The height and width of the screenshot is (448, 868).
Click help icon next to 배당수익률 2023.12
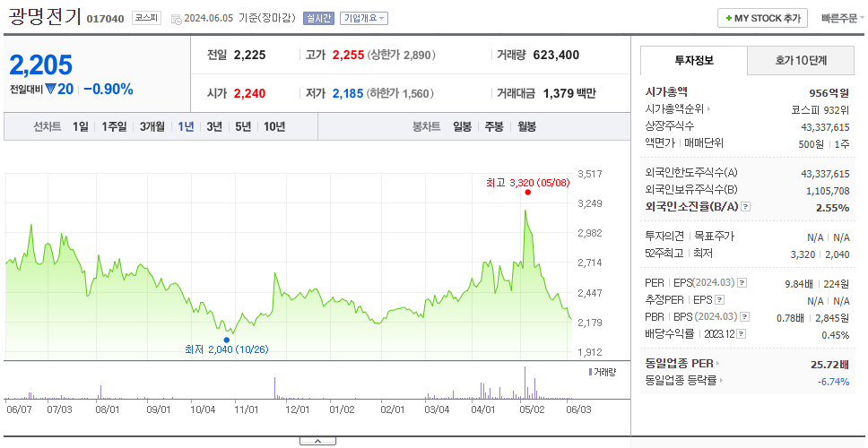[x=742, y=334]
